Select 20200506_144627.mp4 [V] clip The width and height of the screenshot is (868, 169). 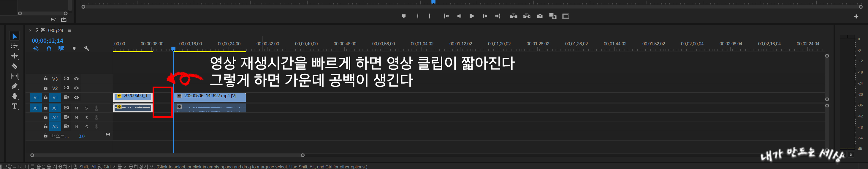pos(210,97)
